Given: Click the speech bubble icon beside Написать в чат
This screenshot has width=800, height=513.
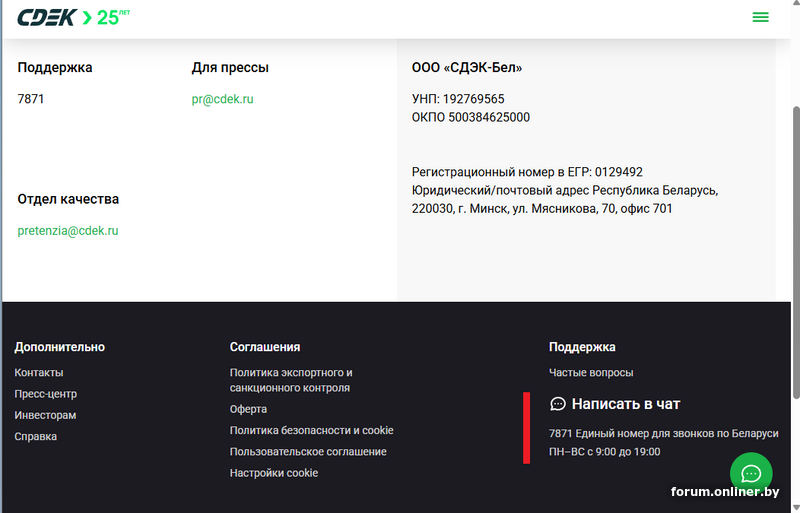Looking at the screenshot, I should pyautogui.click(x=558, y=404).
